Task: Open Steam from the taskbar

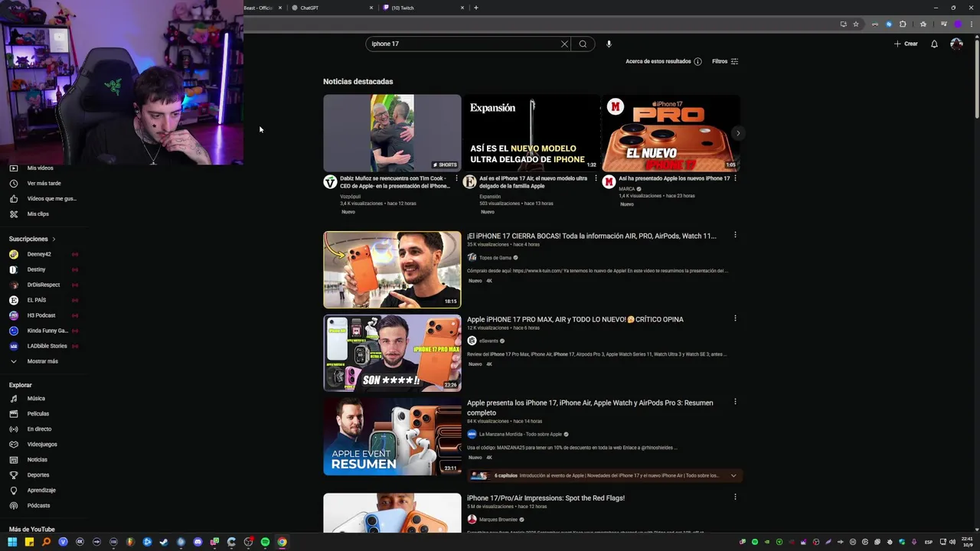Action: pyautogui.click(x=164, y=542)
